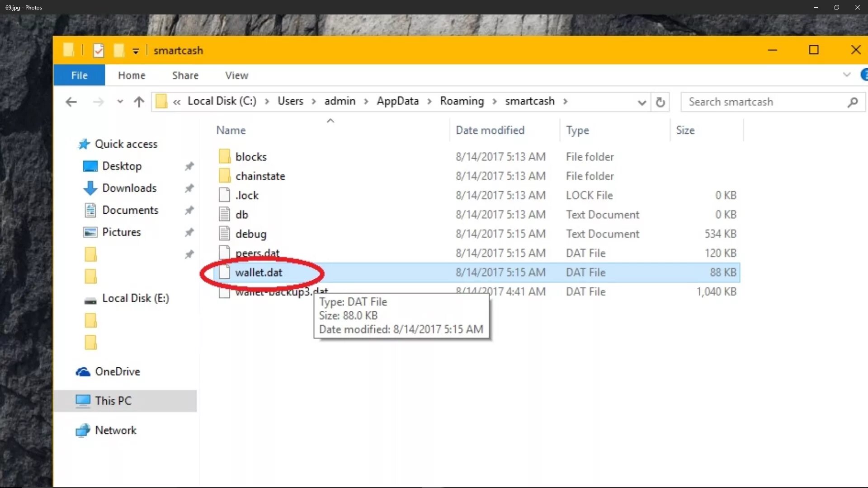Click the search magnifier icon
This screenshot has width=868, height=488.
click(x=852, y=102)
